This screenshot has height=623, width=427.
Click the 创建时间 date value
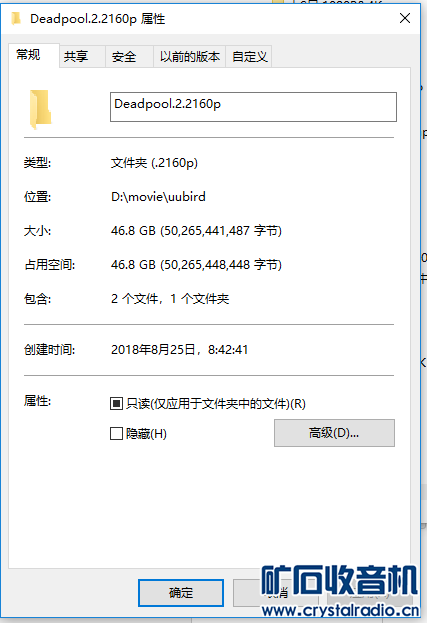click(180, 350)
